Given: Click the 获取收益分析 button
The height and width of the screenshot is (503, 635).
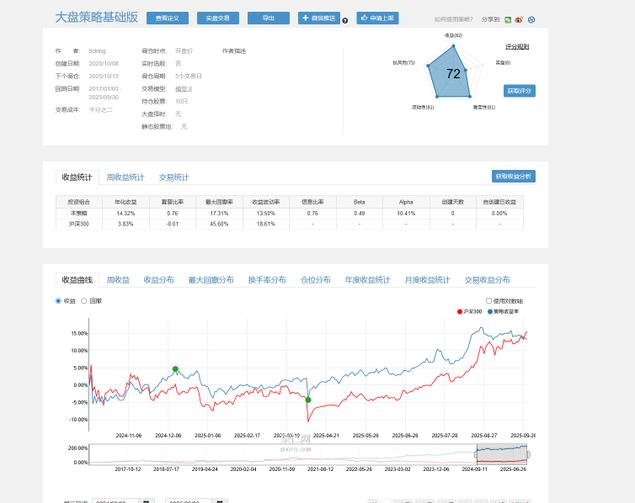Looking at the screenshot, I should (x=514, y=176).
